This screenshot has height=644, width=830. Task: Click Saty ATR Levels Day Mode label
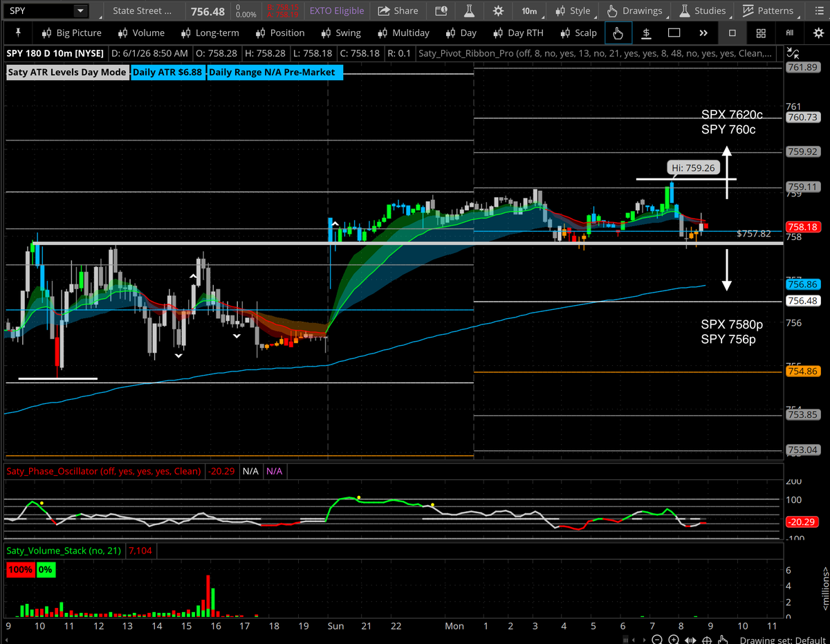[x=67, y=72]
